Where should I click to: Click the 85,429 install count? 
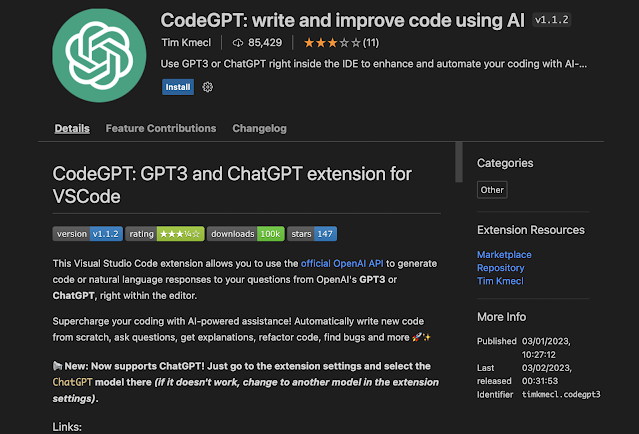pyautogui.click(x=265, y=42)
